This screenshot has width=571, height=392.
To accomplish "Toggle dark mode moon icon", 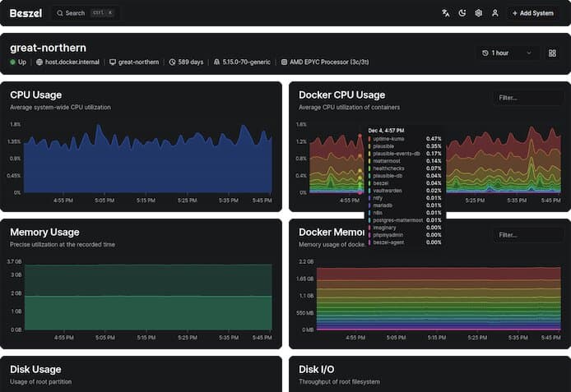I will (462, 13).
